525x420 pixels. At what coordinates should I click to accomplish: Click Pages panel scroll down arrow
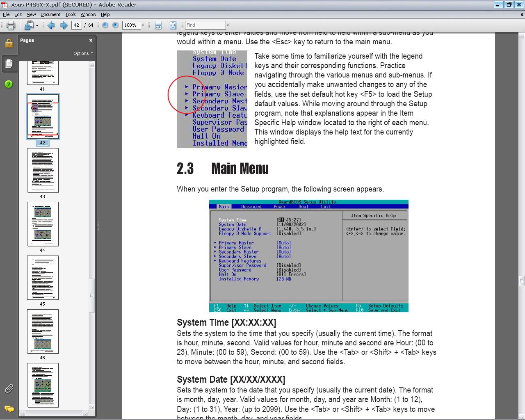(92, 407)
